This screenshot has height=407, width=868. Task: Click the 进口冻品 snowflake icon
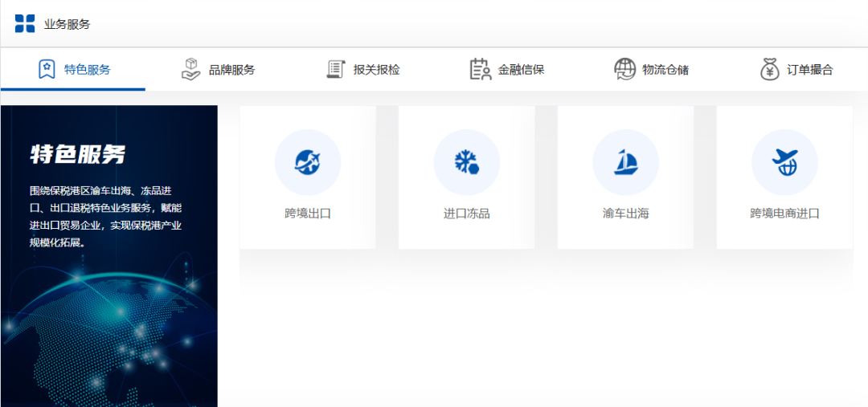click(x=467, y=162)
